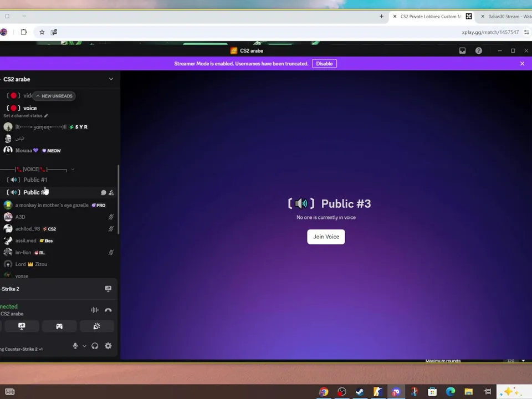Image resolution: width=532 pixels, height=399 pixels.
Task: Open Chrome from the taskbar
Action: tap(324, 392)
